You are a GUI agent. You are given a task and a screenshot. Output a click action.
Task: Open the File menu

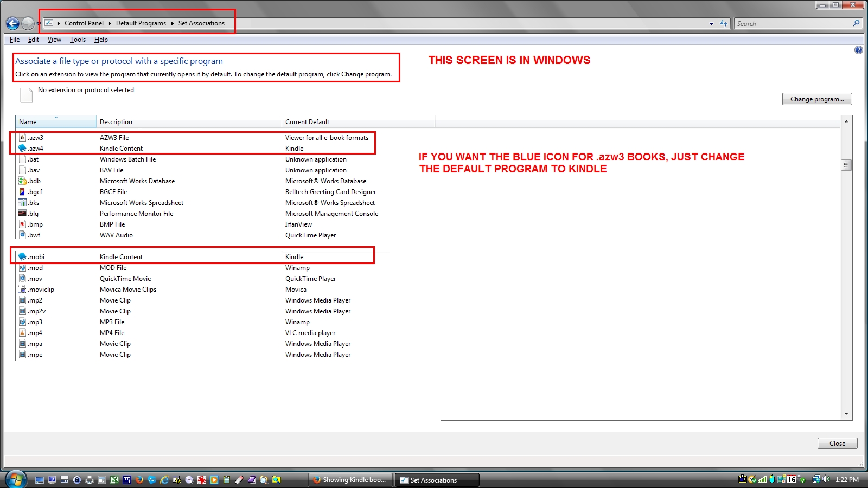[15, 40]
